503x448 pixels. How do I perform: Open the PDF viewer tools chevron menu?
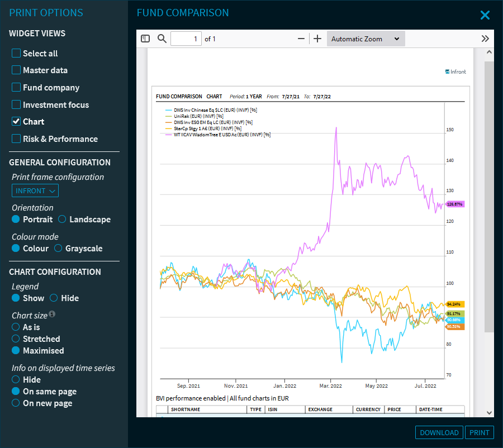[485, 39]
